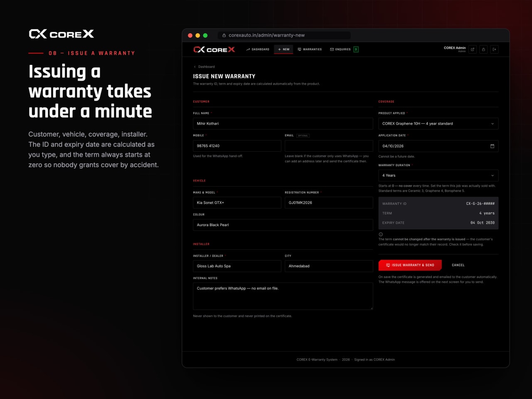
Task: Click the padlock icon in the admin header
Action: [483, 49]
